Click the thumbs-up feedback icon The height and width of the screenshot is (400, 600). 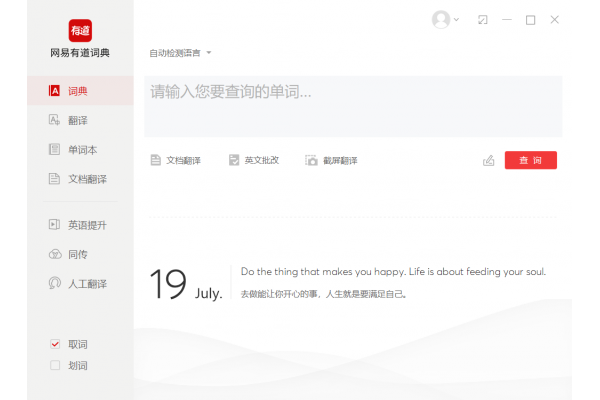point(489,160)
